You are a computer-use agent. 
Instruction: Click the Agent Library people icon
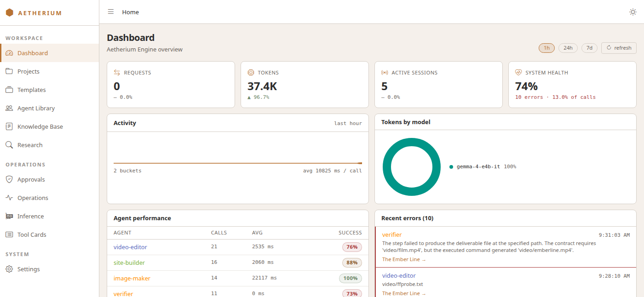click(x=9, y=108)
